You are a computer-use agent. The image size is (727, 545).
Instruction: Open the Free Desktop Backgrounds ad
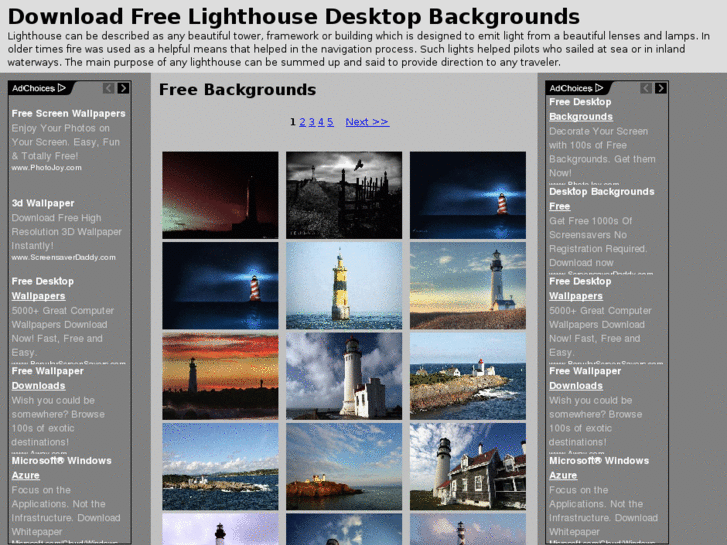(580, 109)
